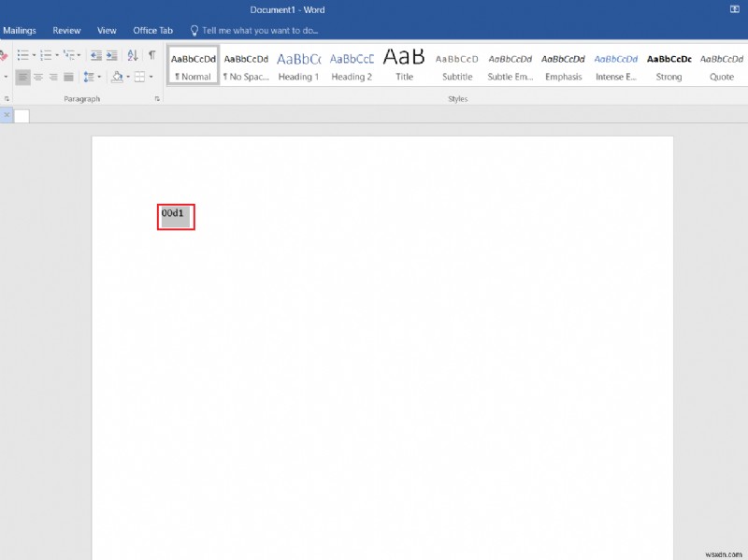The height and width of the screenshot is (560, 748).
Task: Apply paragraph shading fill
Action: (117, 77)
